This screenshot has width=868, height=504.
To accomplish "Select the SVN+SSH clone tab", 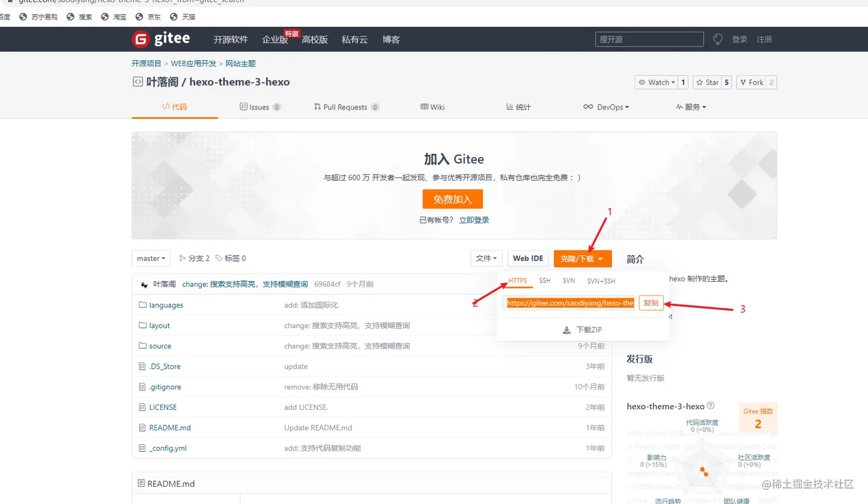I will coord(601,281).
